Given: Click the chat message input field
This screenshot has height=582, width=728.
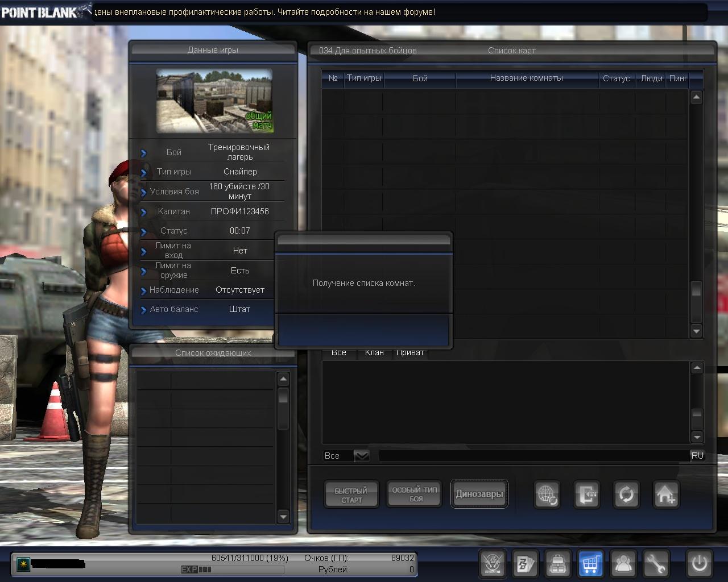Looking at the screenshot, I should [x=534, y=455].
